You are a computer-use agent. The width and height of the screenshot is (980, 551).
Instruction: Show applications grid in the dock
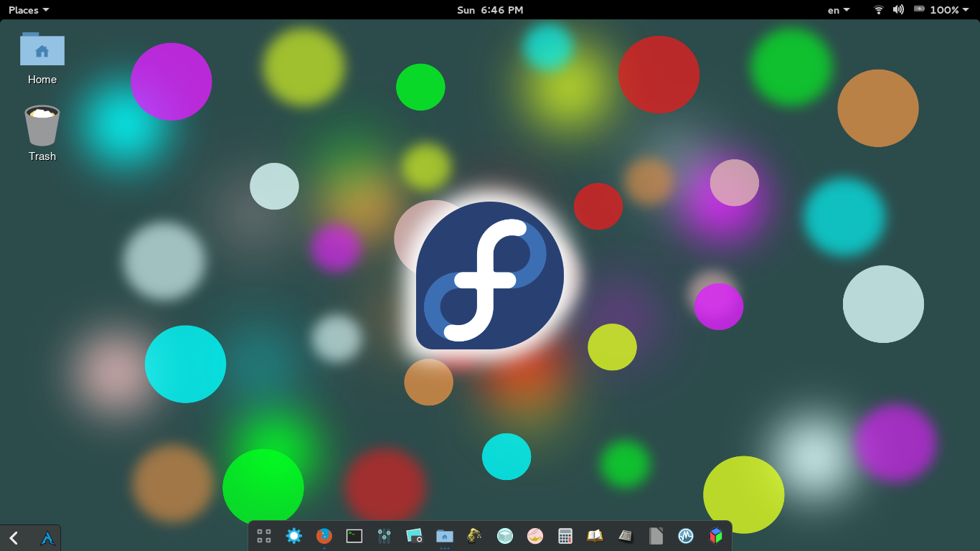264,536
